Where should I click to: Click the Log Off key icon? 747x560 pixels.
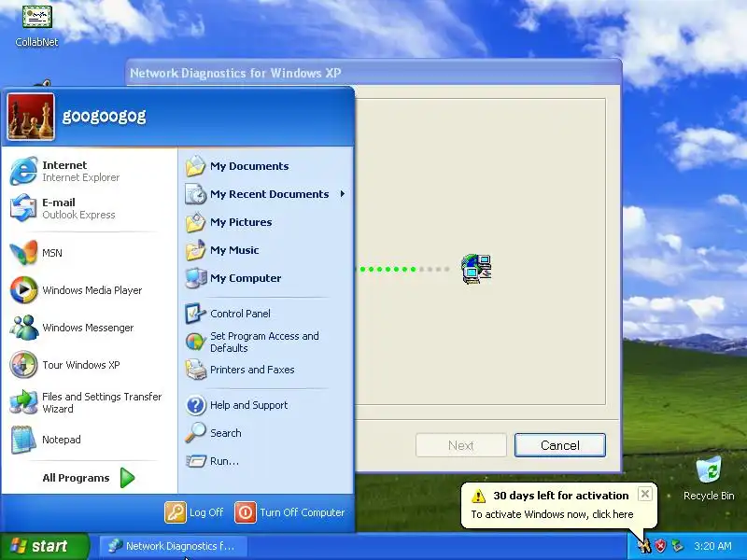coord(176,512)
